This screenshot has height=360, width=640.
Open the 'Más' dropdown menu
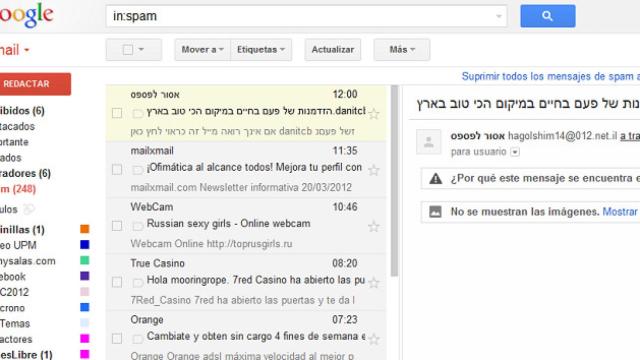[x=402, y=50]
